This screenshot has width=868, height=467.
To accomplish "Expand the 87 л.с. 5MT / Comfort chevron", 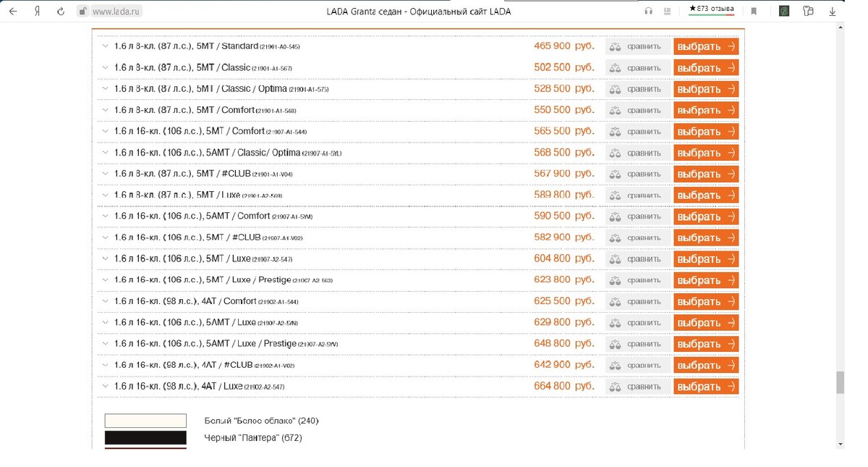I will (105, 110).
